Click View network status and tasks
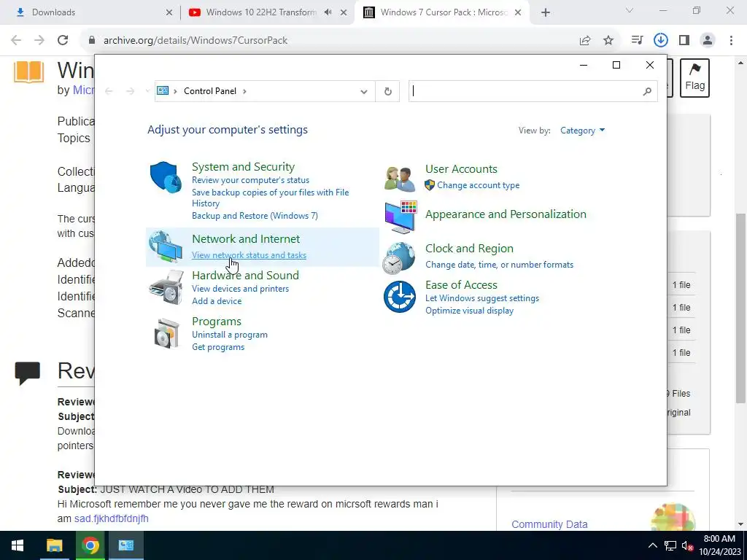Viewport: 747px width, 560px height. click(249, 255)
